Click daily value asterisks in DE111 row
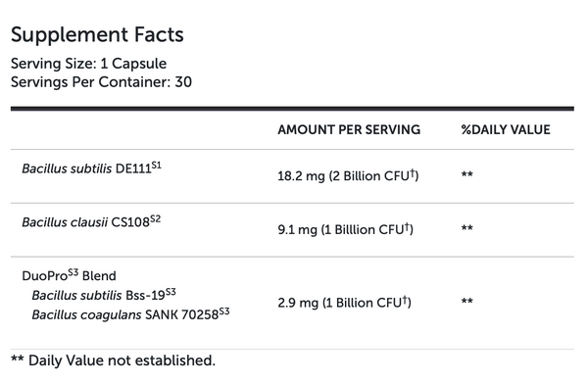 [466, 174]
